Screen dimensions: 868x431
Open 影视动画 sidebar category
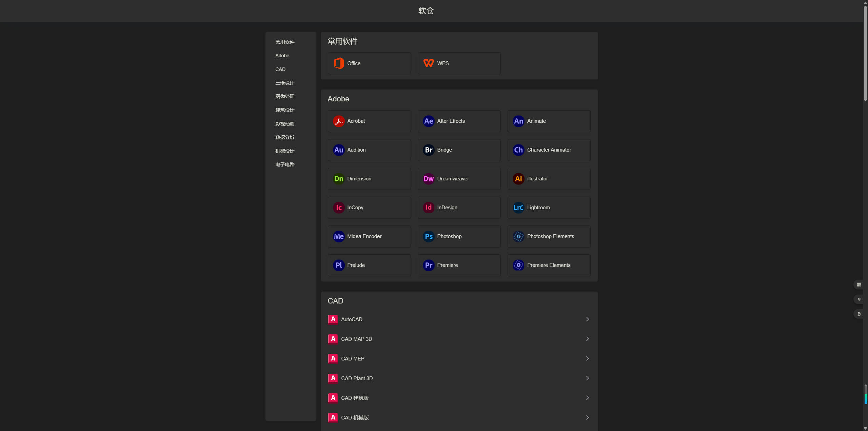pyautogui.click(x=285, y=124)
